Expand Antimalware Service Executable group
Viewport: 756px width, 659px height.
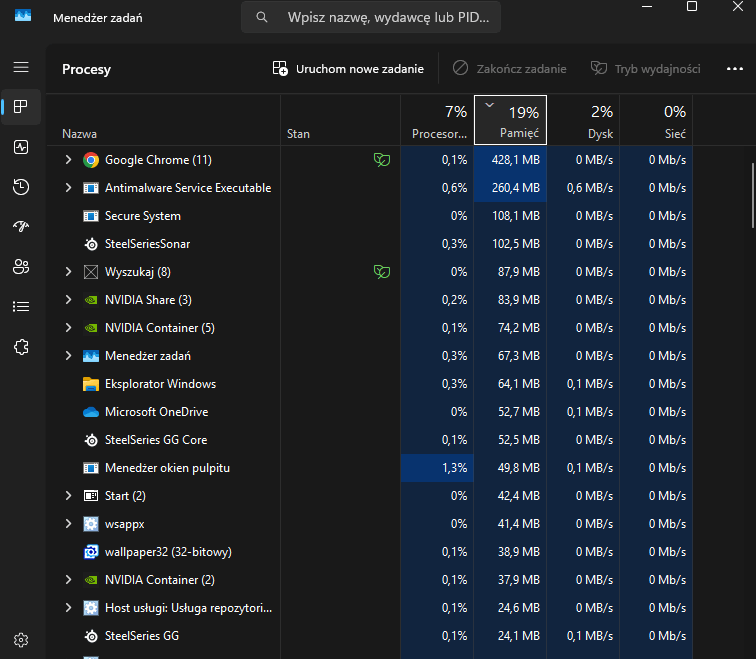[68, 188]
